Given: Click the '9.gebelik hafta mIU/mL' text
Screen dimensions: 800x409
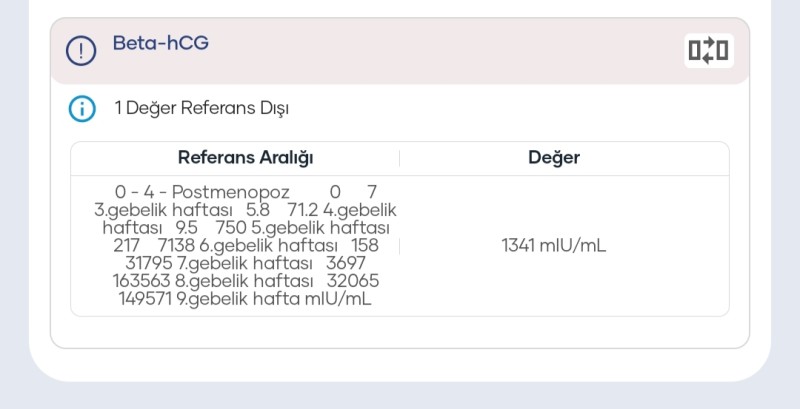Looking at the screenshot, I should [275, 298].
